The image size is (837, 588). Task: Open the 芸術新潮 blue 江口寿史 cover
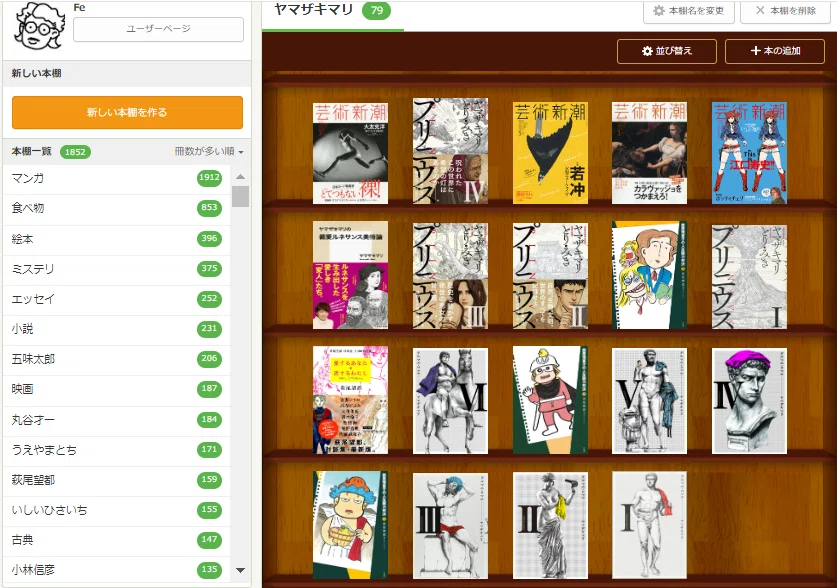coord(749,153)
